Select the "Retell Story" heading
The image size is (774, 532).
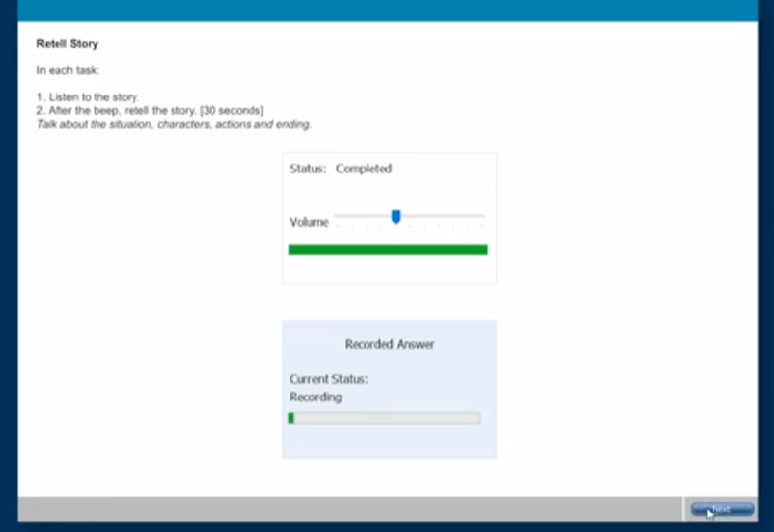tap(67, 44)
